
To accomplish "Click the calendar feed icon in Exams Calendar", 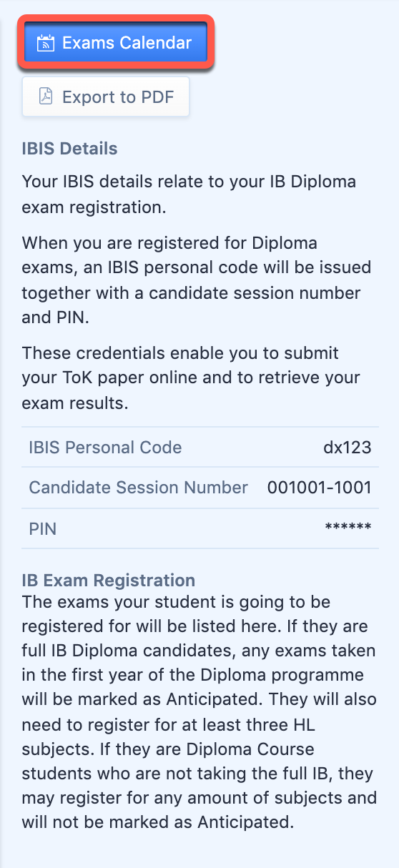I will pyautogui.click(x=46, y=43).
